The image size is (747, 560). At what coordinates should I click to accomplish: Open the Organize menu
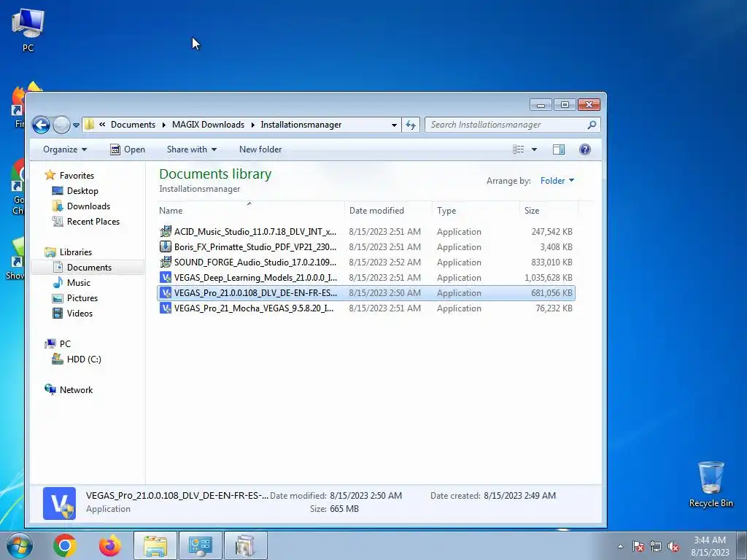point(65,149)
